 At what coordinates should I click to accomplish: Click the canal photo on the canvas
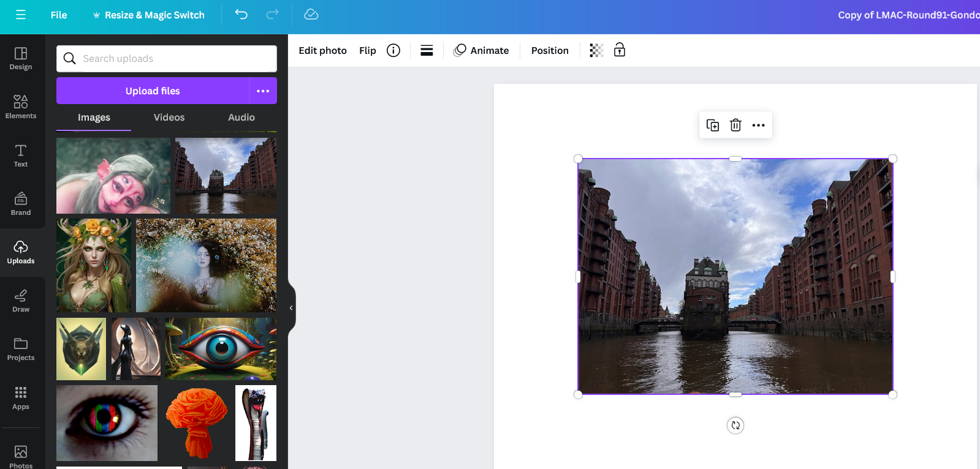[x=735, y=277]
